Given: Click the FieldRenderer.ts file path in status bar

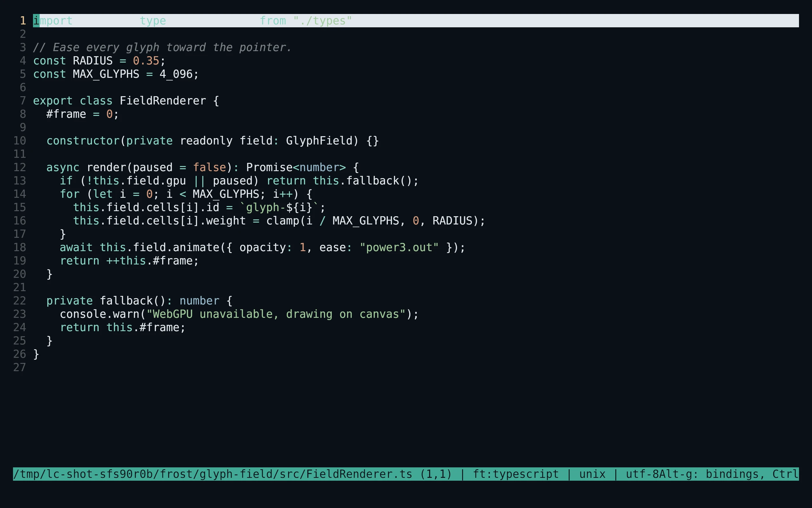Looking at the screenshot, I should click(213, 474).
